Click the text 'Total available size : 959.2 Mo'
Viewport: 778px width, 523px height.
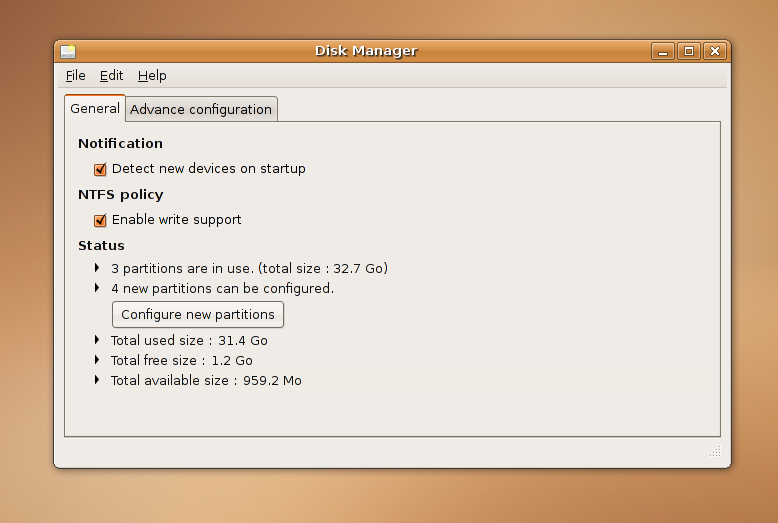coord(206,381)
